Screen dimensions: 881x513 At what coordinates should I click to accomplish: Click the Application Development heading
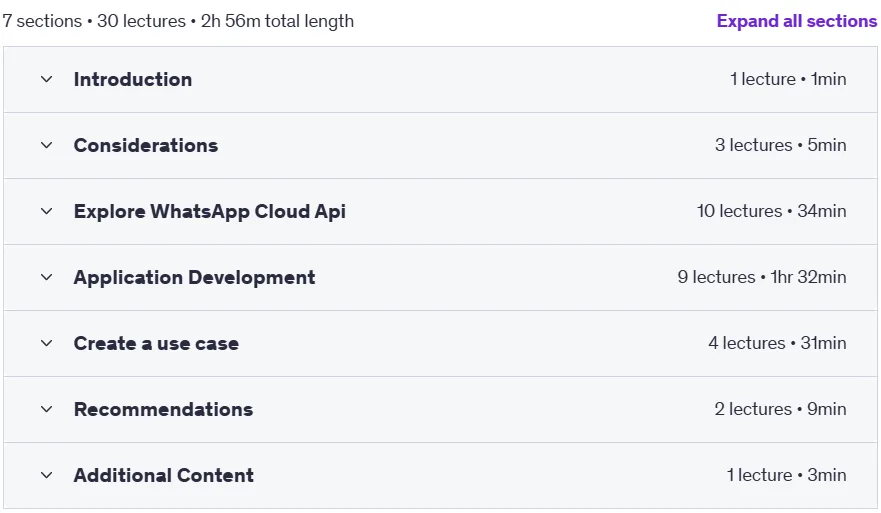pos(194,278)
